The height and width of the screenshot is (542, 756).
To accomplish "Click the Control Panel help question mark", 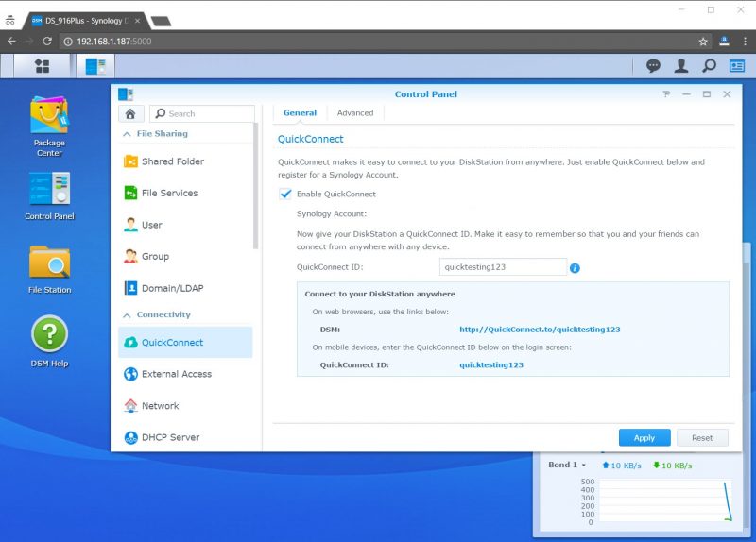I will 666,94.
